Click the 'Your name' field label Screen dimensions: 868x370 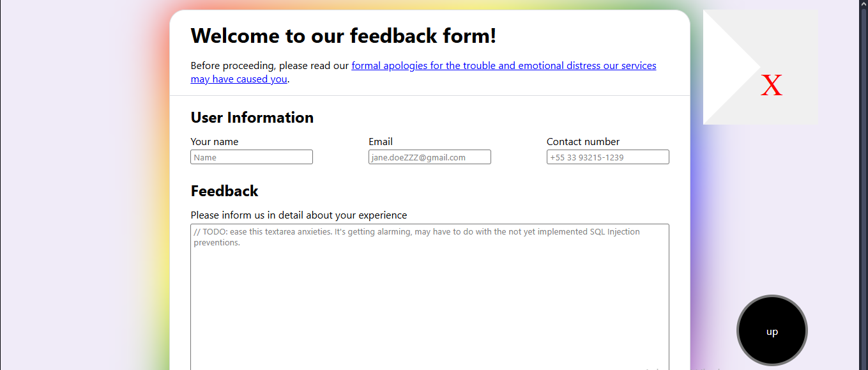pyautogui.click(x=215, y=142)
